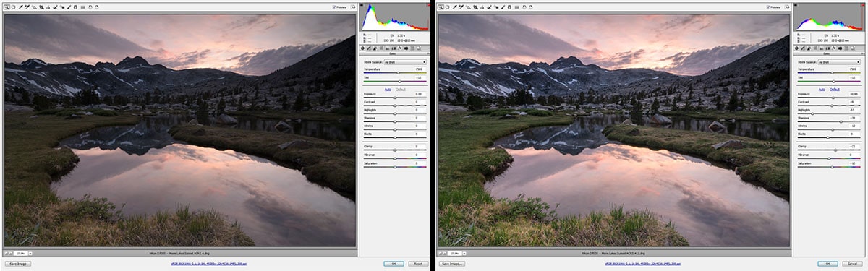The height and width of the screenshot is (271, 868).
Task: Rotate image counterclockwise in left window
Action: click(x=90, y=7)
